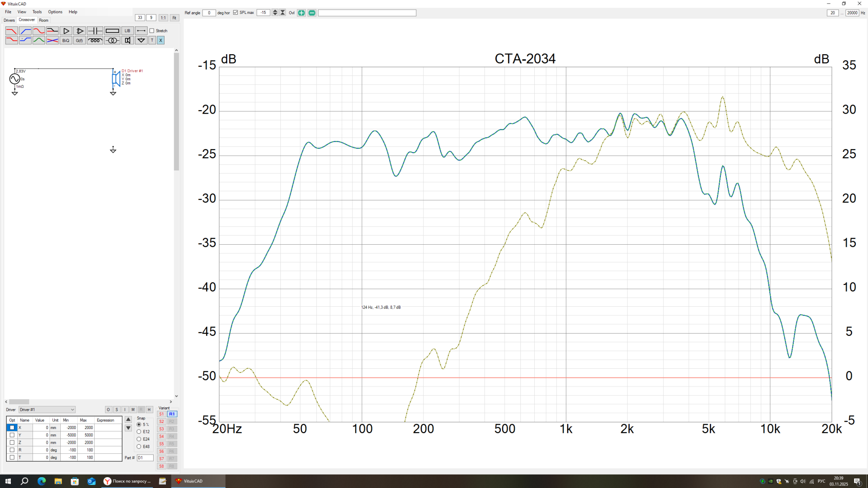The width and height of the screenshot is (868, 488).
Task: Add an inductor coil component
Action: 95,40
